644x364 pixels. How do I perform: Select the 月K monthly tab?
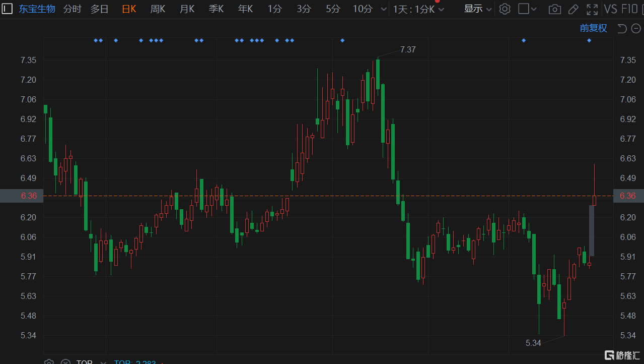point(187,9)
